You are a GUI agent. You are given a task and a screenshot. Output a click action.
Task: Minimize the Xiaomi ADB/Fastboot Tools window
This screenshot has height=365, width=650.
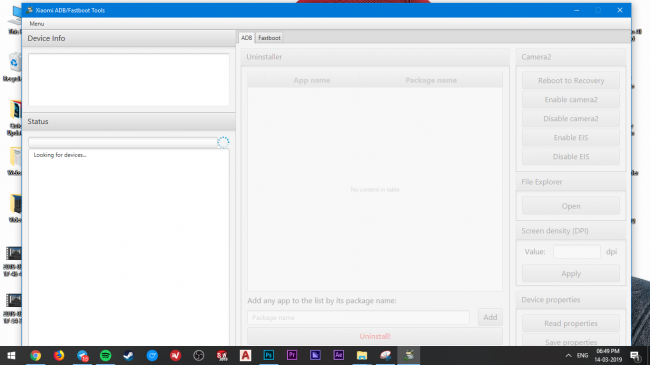click(577, 10)
